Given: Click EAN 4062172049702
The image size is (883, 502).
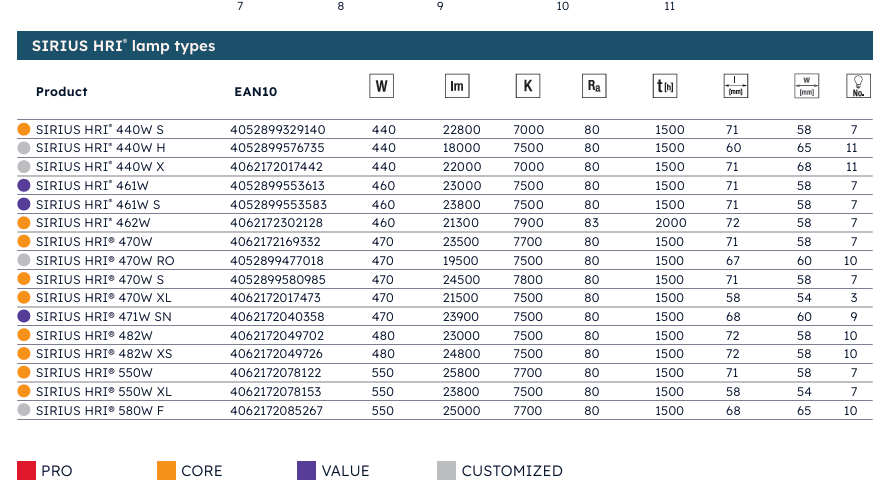Looking at the screenshot, I should tap(277, 336).
